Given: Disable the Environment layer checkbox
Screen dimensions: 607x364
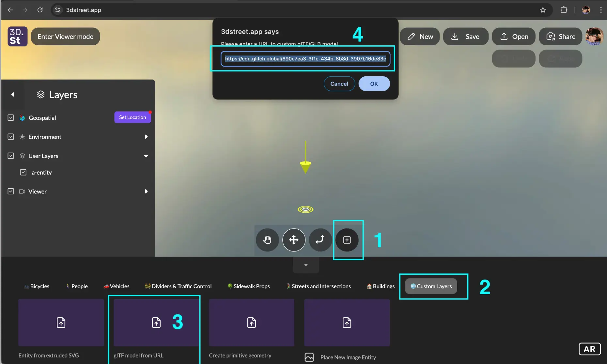Looking at the screenshot, I should (x=10, y=137).
